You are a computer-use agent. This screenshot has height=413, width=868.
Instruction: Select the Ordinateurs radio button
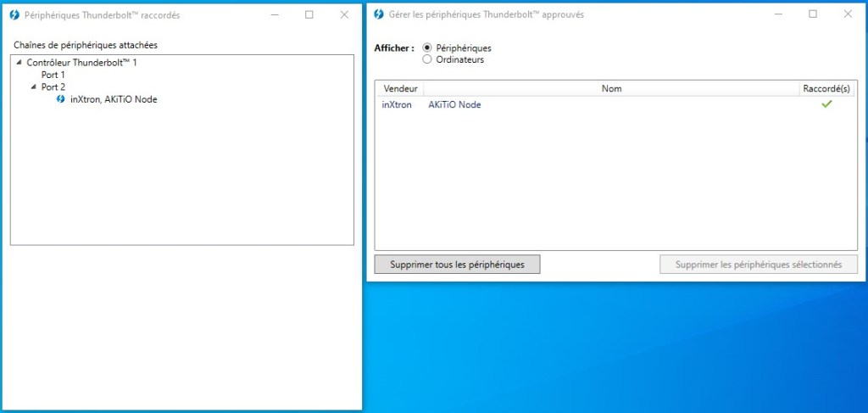coord(427,59)
